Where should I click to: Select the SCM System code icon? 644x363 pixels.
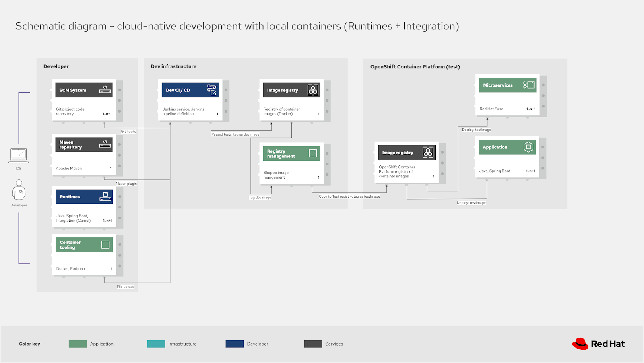(105, 89)
